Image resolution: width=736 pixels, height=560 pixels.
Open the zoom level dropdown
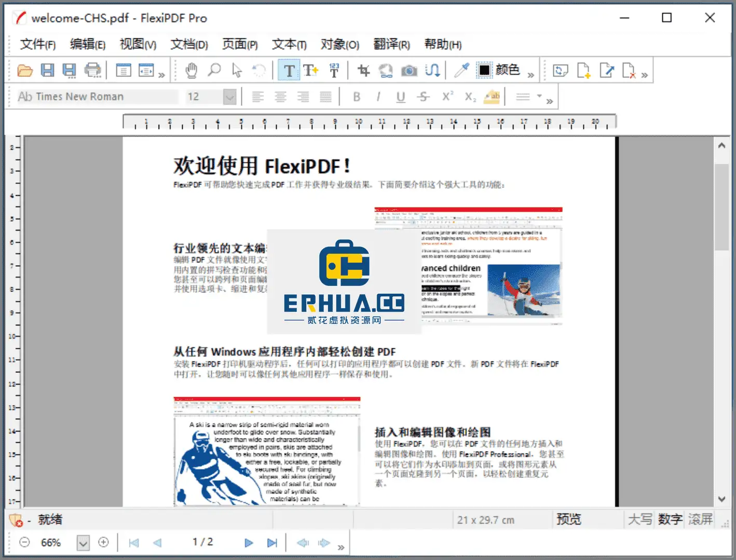click(83, 542)
